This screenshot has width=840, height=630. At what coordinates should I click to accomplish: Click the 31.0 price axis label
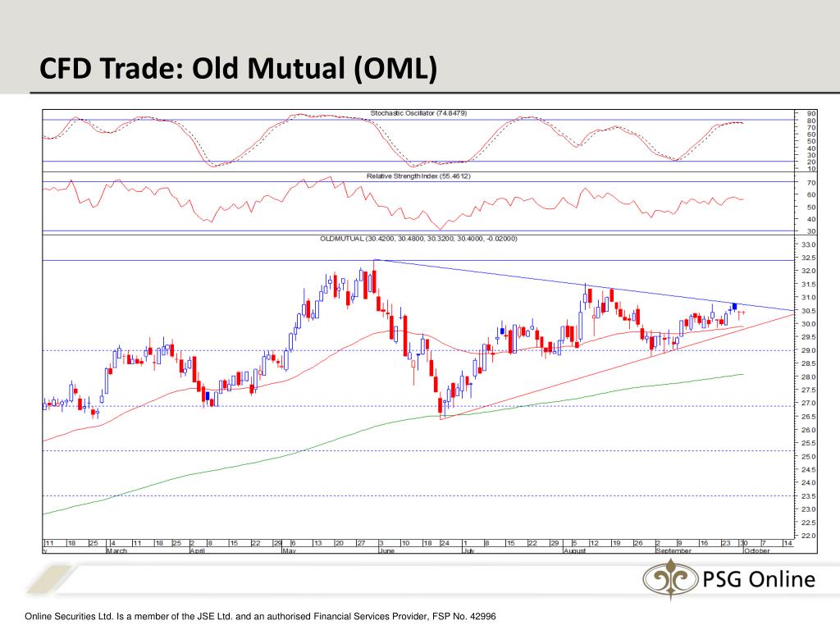coord(808,298)
